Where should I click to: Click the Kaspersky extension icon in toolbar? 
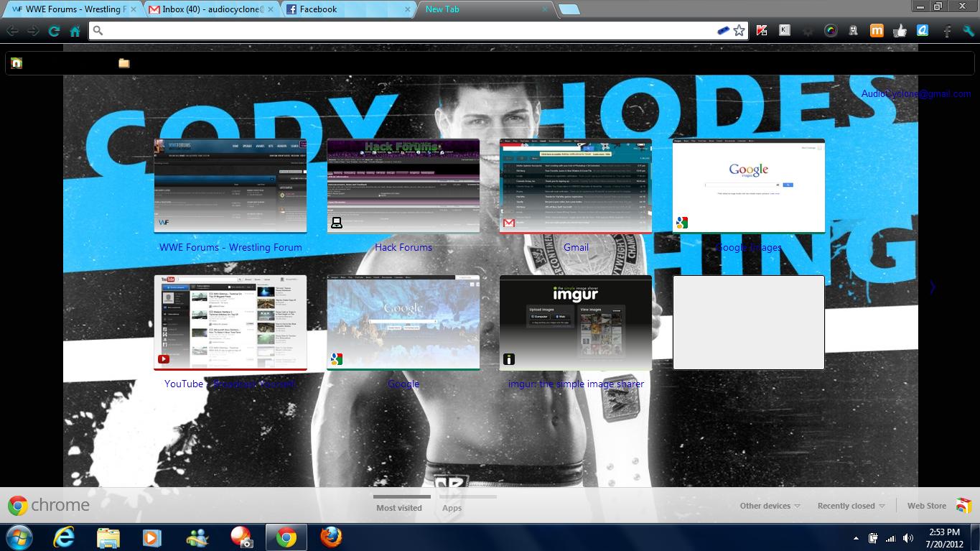click(x=762, y=31)
